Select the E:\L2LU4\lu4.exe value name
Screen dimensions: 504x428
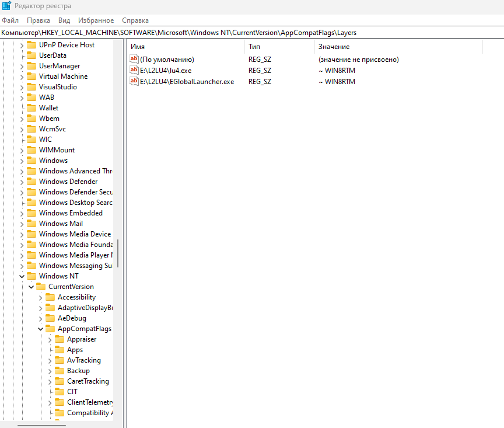click(166, 71)
